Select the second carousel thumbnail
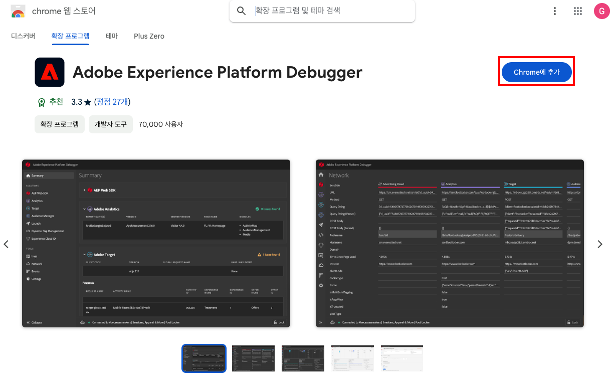 (x=253, y=358)
